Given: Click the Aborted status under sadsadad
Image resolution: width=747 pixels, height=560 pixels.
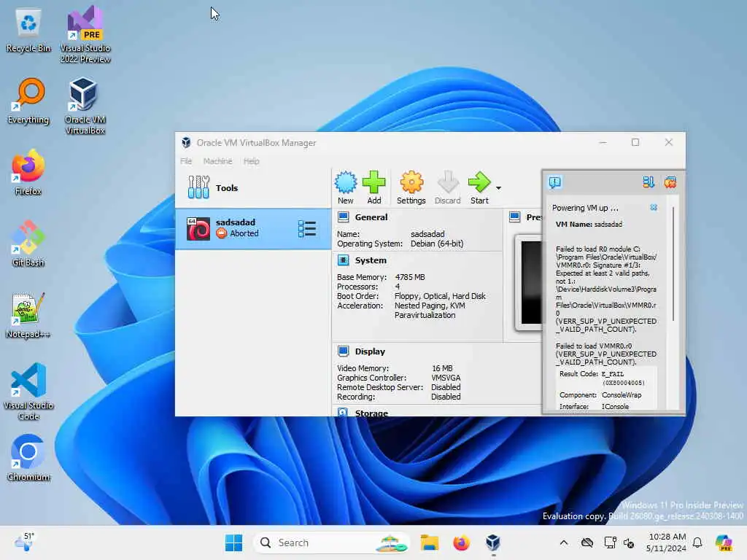Looking at the screenshot, I should pyautogui.click(x=237, y=233).
